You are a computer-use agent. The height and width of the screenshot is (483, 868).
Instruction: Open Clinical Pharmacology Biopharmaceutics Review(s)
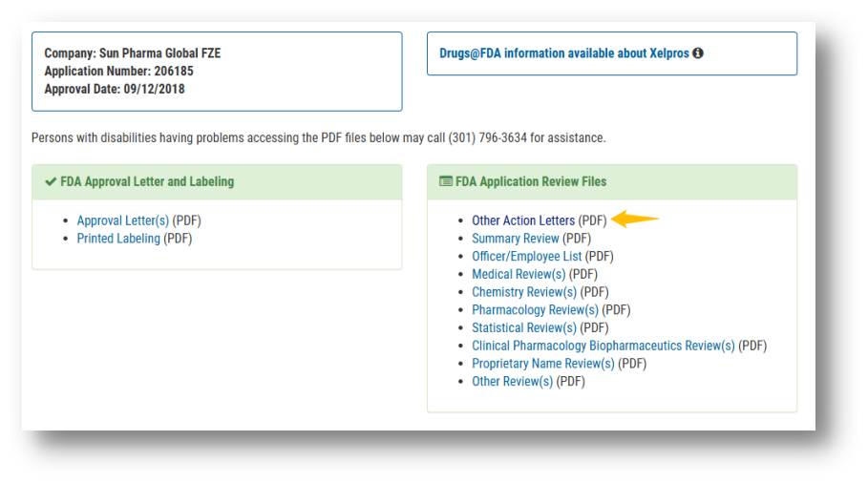603,346
